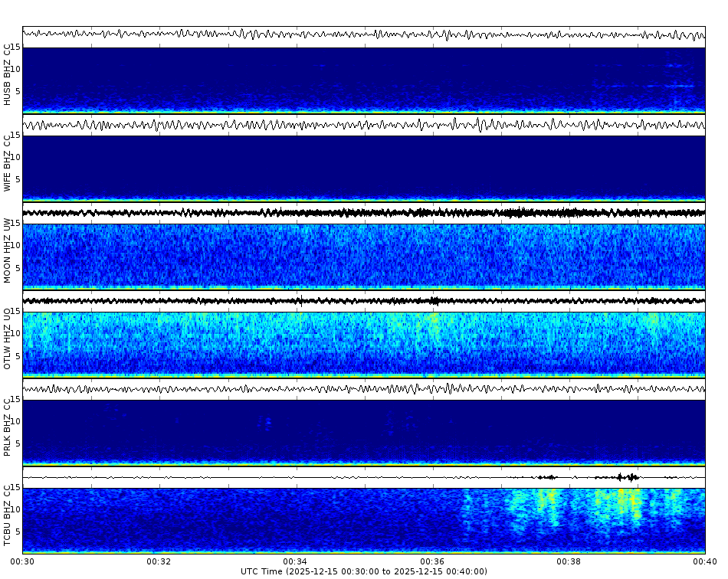Click the 00:30 time tick label
Viewport: 728px width, 579px height.
(23, 561)
